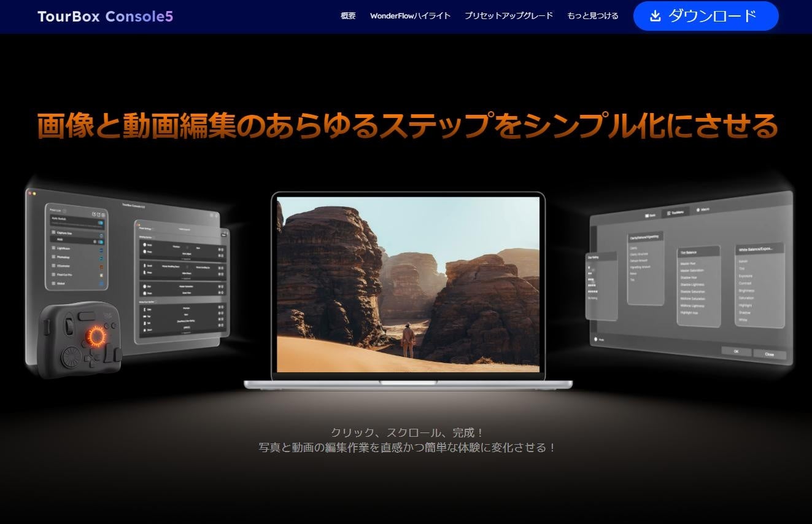Click the Tint Balance list header
Image resolution: width=812 pixels, height=524 pixels.
tap(698, 252)
